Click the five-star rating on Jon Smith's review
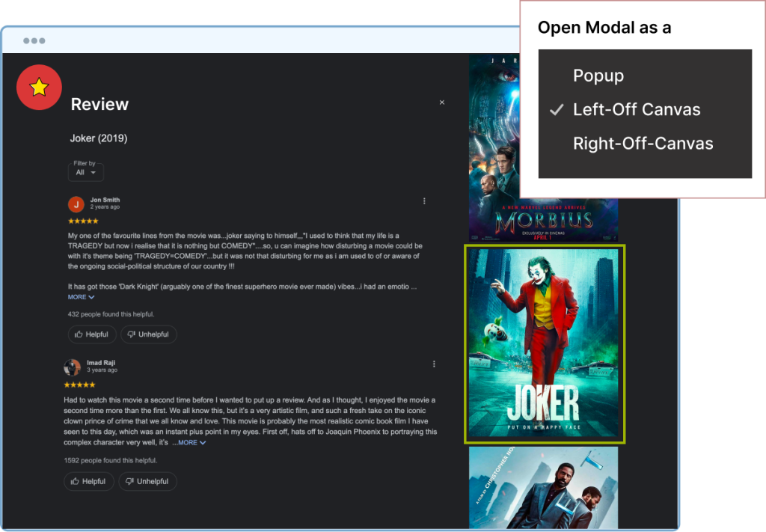The height and width of the screenshot is (532, 766). pos(83,221)
